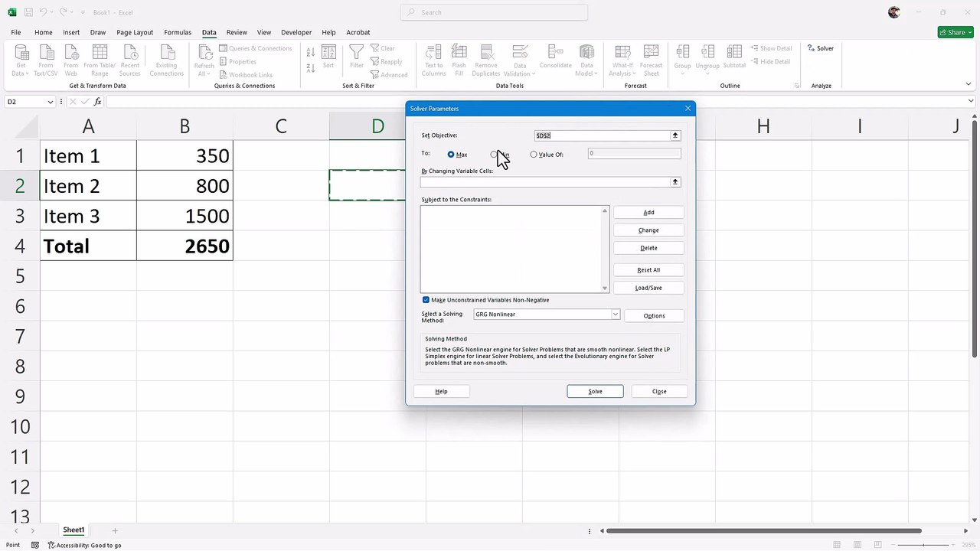Click the Reset All button
This screenshot has height=551, width=980.
click(648, 270)
